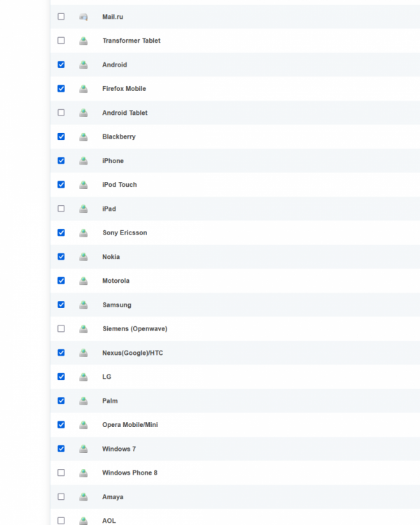Click the device icon beside Android
Screen dimensions: 420x525
(83, 64)
